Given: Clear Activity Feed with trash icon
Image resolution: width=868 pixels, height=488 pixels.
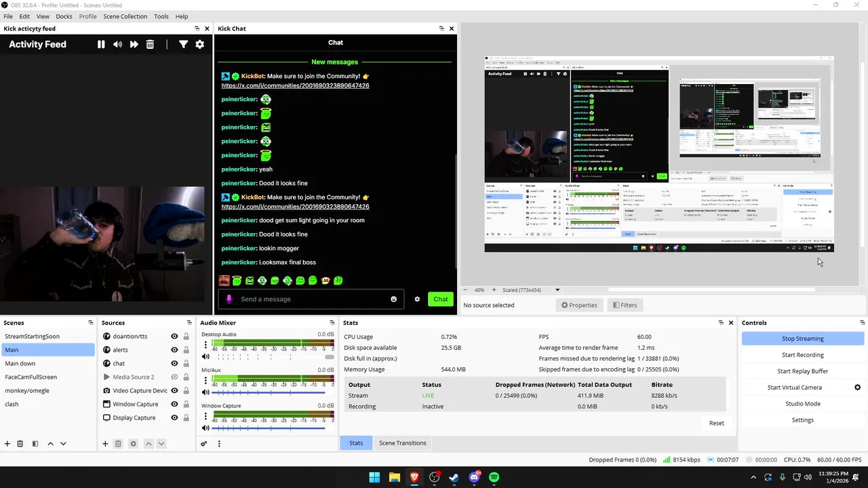Looking at the screenshot, I should pyautogui.click(x=150, y=44).
